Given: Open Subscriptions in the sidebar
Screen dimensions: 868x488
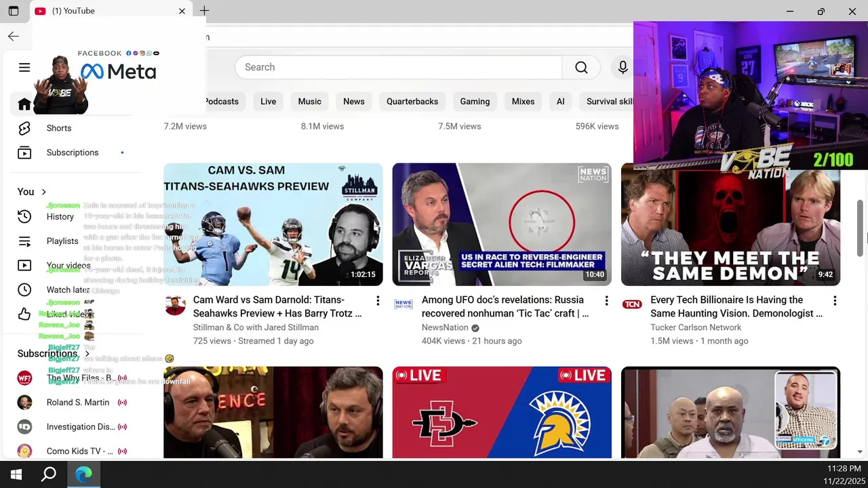Looking at the screenshot, I should coord(73,152).
